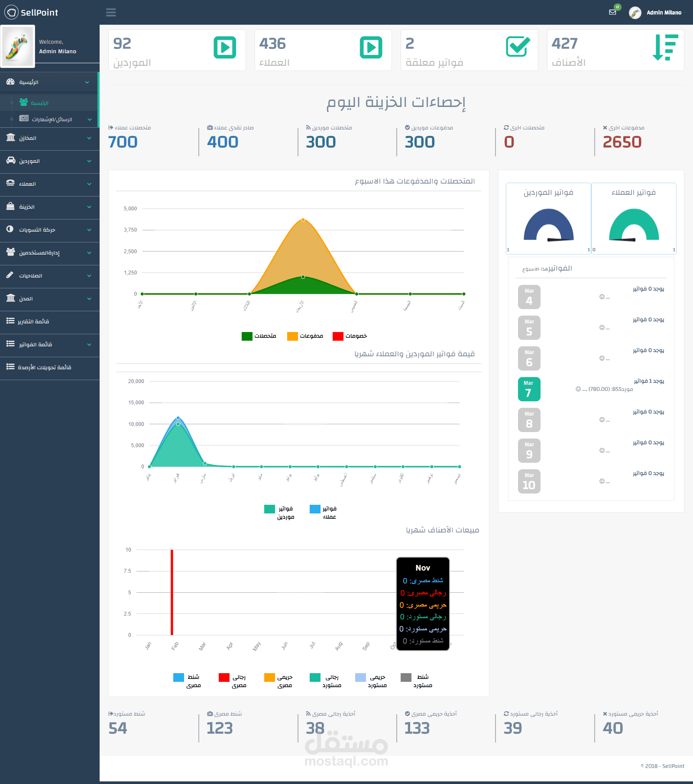Click the مورد855 invoice entry
Screen dimensions: 693x784
tap(604, 389)
